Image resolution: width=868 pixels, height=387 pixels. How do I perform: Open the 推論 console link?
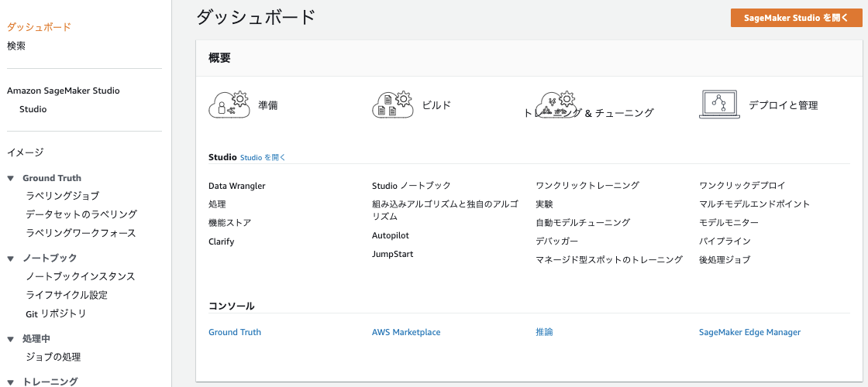[544, 332]
